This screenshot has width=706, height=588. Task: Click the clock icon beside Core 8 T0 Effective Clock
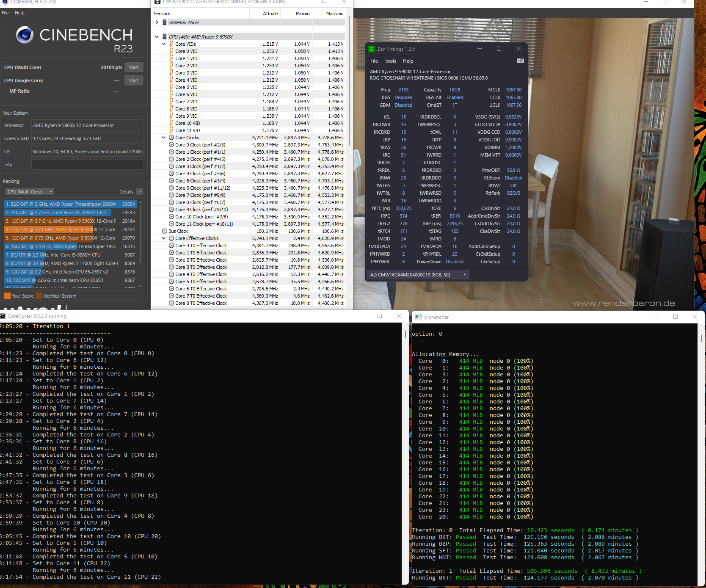pyautogui.click(x=171, y=303)
